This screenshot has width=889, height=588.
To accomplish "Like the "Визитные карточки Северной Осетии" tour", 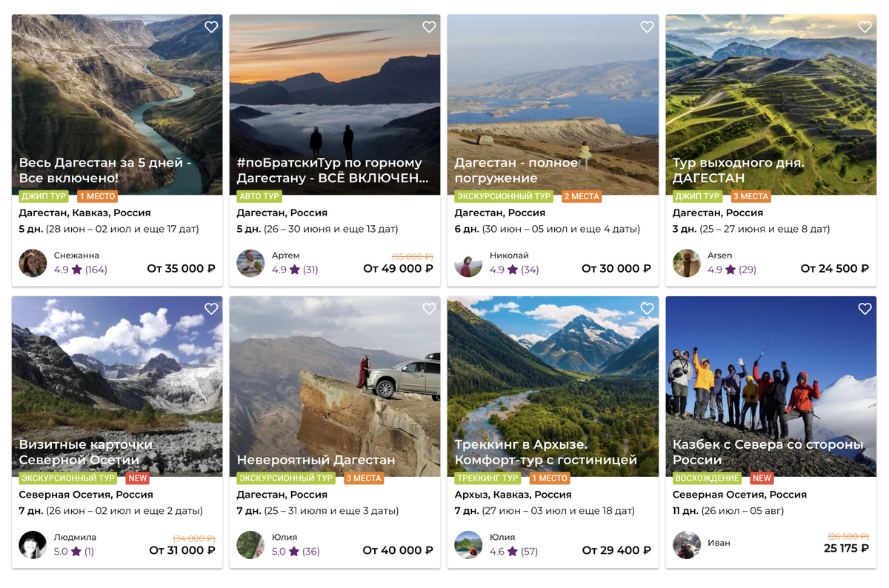I will coord(211,309).
